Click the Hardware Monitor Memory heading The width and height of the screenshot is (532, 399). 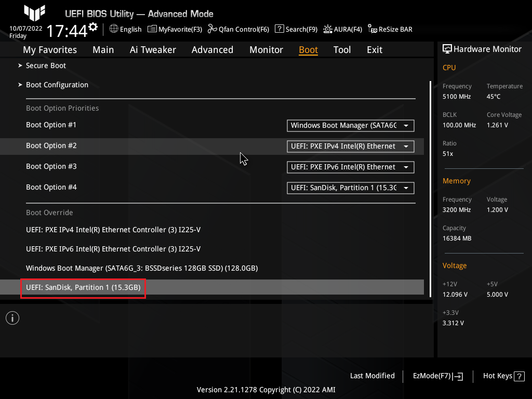click(456, 181)
